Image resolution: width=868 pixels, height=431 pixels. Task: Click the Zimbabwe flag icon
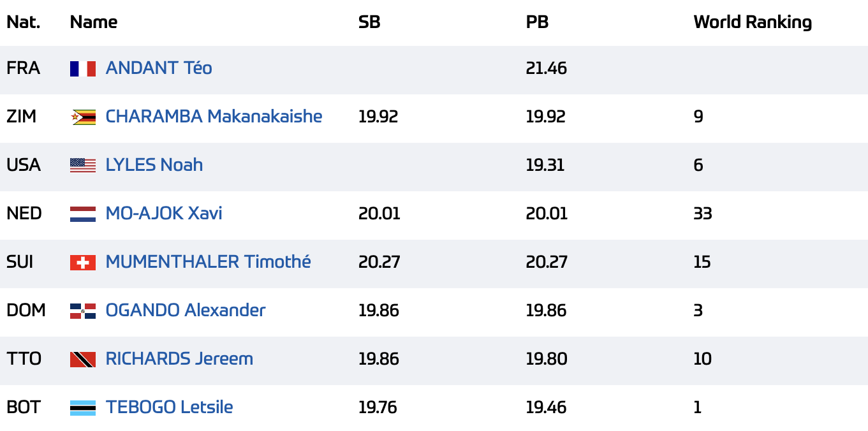point(83,117)
